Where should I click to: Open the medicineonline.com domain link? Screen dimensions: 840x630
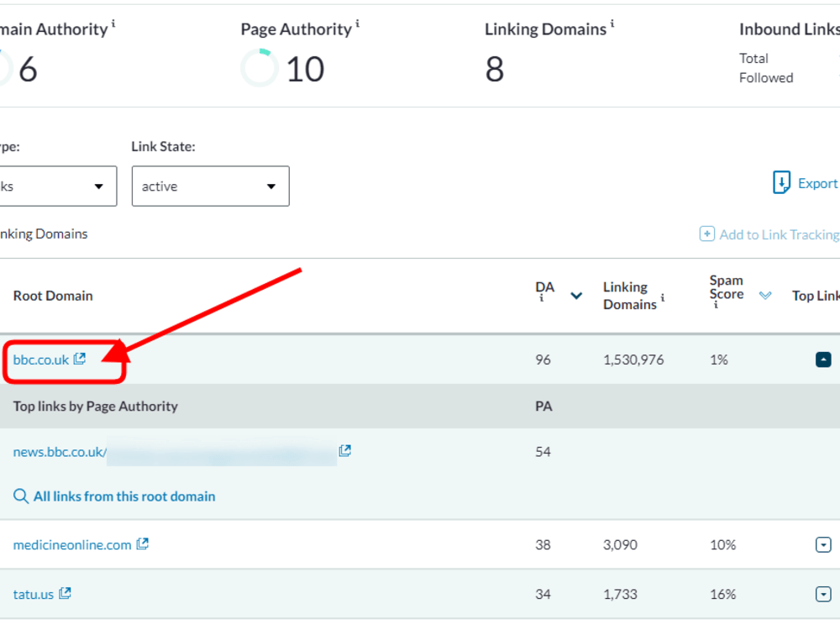(x=72, y=545)
